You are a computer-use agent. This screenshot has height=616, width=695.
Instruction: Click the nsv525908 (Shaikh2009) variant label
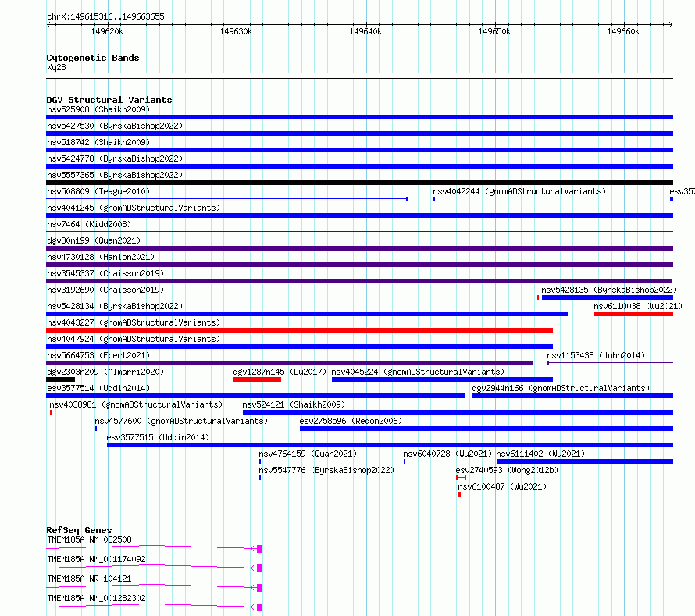(x=98, y=109)
